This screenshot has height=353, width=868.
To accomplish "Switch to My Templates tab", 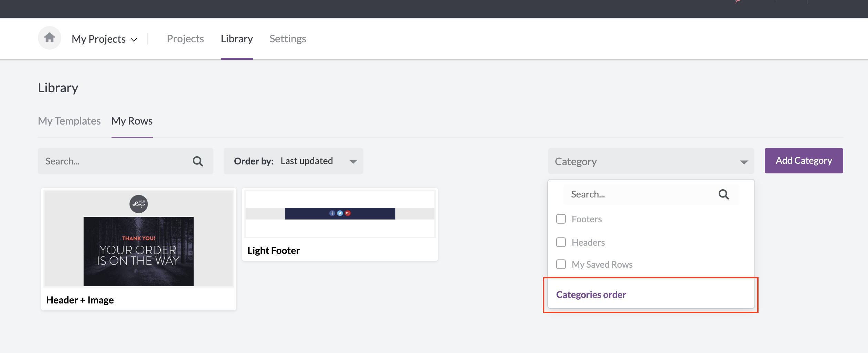I will (x=69, y=121).
